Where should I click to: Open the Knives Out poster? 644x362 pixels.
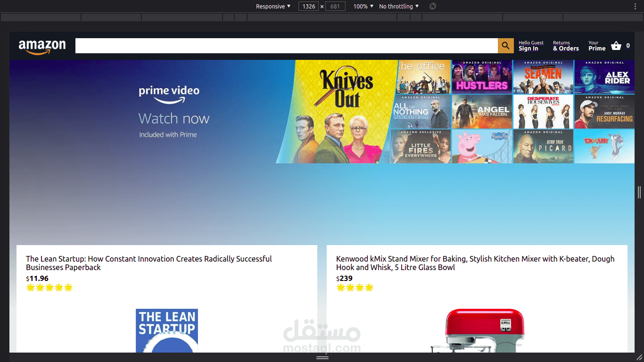coord(337,112)
